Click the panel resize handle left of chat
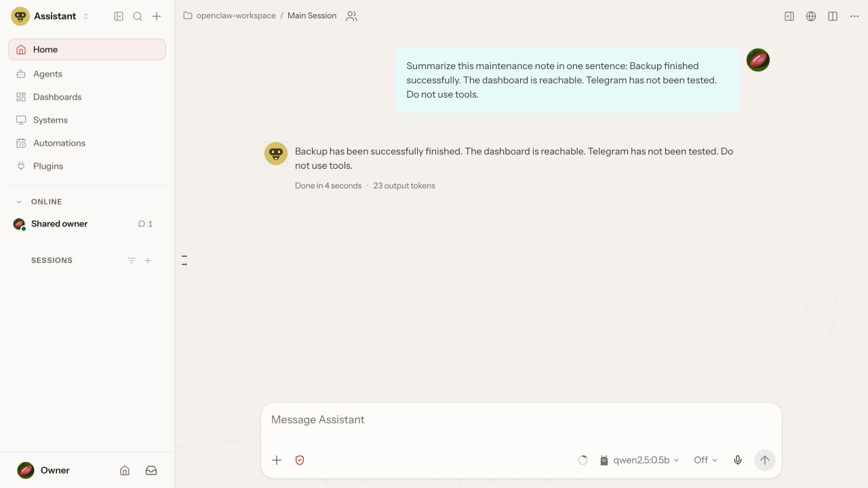The height and width of the screenshot is (488, 868). [x=184, y=260]
